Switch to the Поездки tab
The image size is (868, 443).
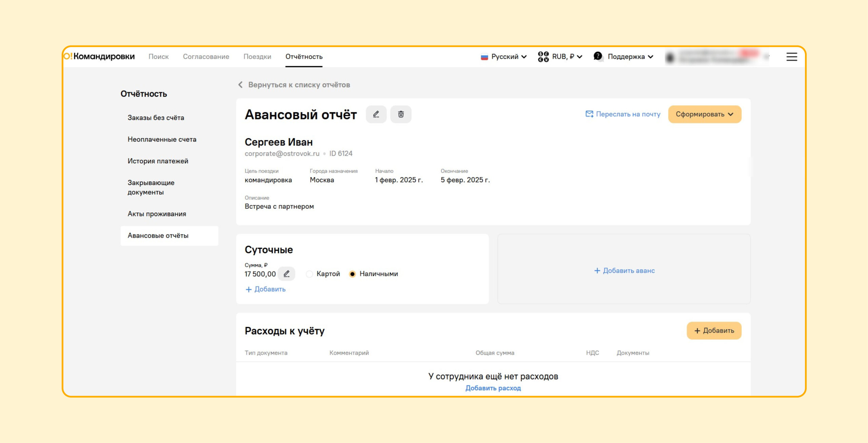tap(257, 57)
